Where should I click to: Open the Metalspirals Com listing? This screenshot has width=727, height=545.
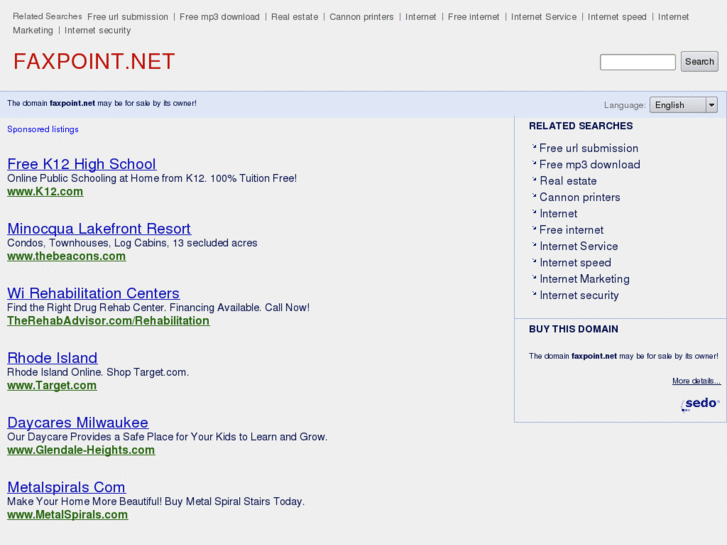click(66, 487)
